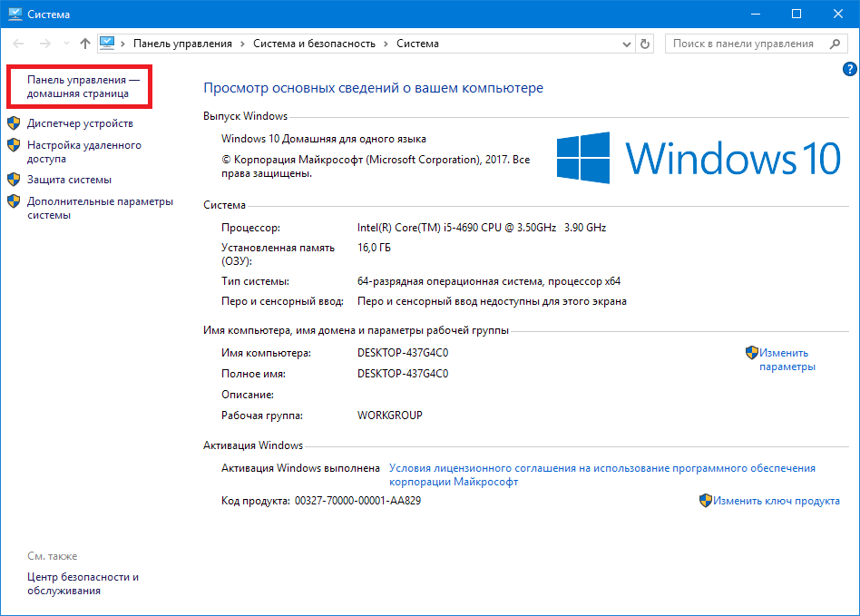Select Система breadcrumb item
This screenshot has width=860, height=616.
(417, 44)
